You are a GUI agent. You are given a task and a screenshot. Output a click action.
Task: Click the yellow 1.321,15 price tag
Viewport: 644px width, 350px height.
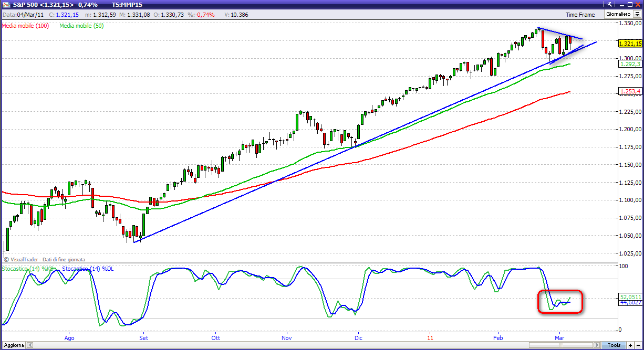click(x=630, y=44)
